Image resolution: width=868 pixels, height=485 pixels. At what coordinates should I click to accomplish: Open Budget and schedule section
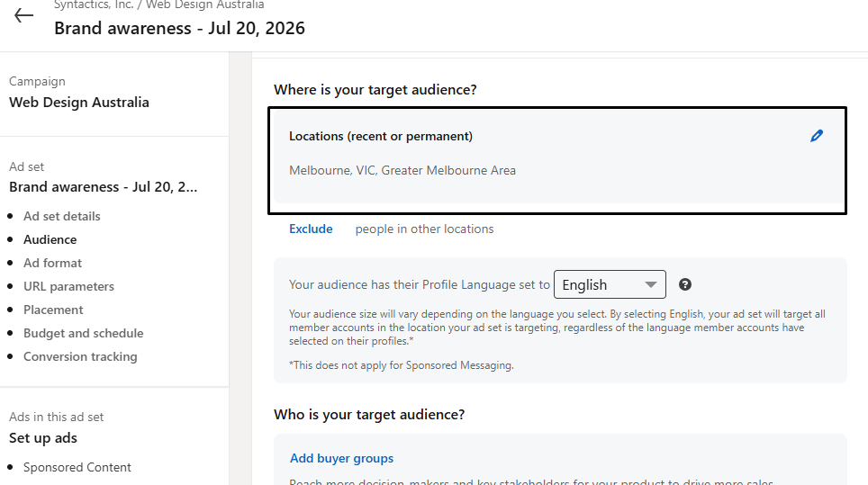coord(83,334)
